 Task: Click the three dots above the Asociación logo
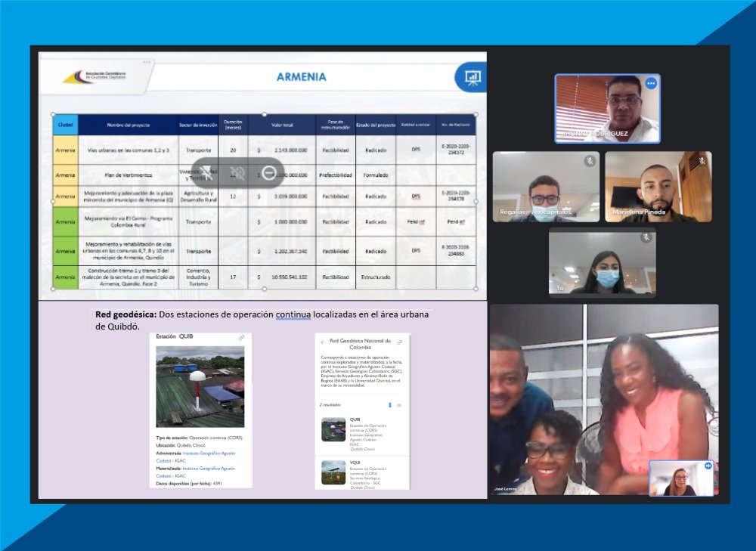147,62
